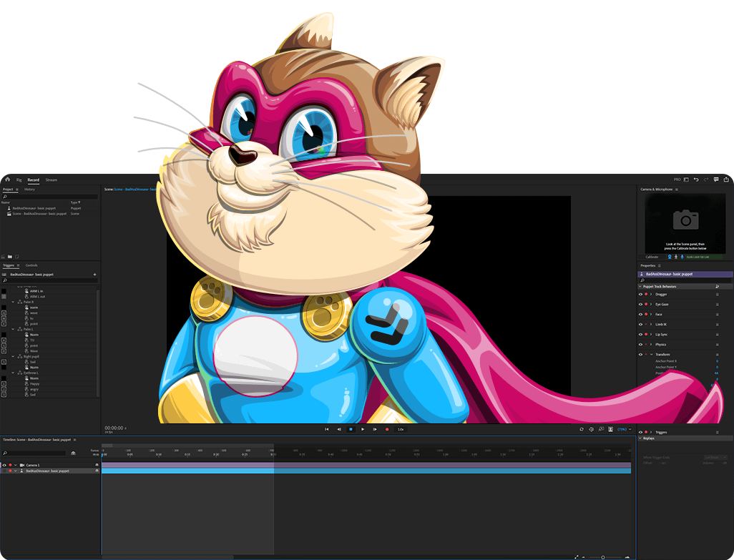The width and height of the screenshot is (734, 560).
Task: Toggle visibility eye of Camera 1 track
Action: tap(4, 465)
